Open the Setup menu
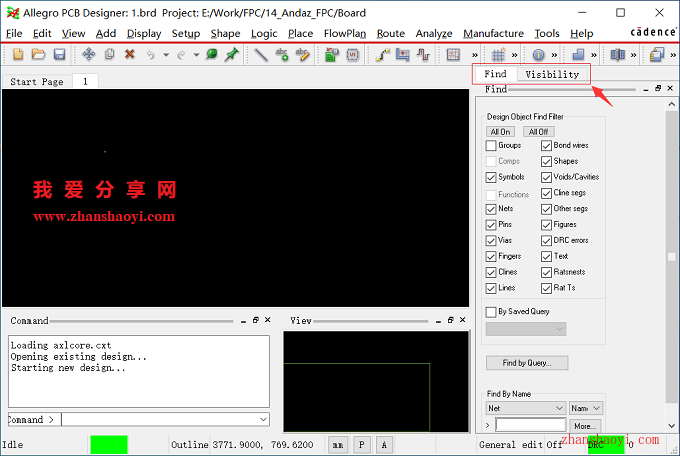This screenshot has height=456, width=680. [x=186, y=33]
